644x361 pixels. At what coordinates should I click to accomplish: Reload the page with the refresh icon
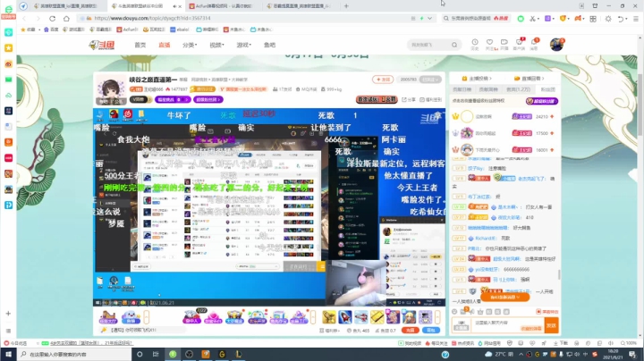tap(52, 19)
